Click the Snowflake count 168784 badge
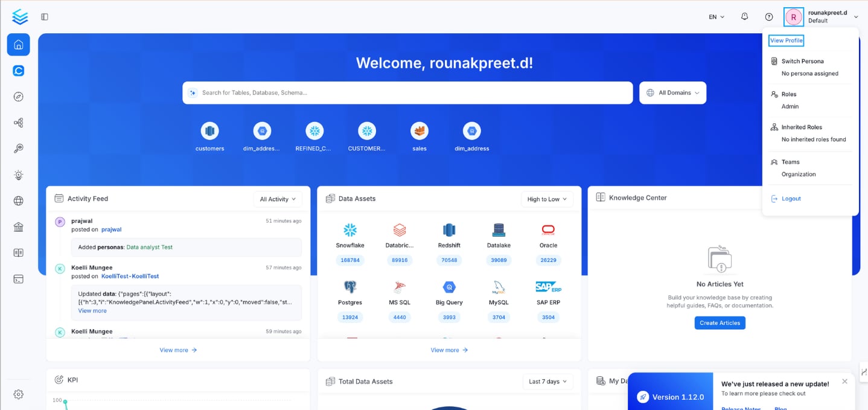 350,260
